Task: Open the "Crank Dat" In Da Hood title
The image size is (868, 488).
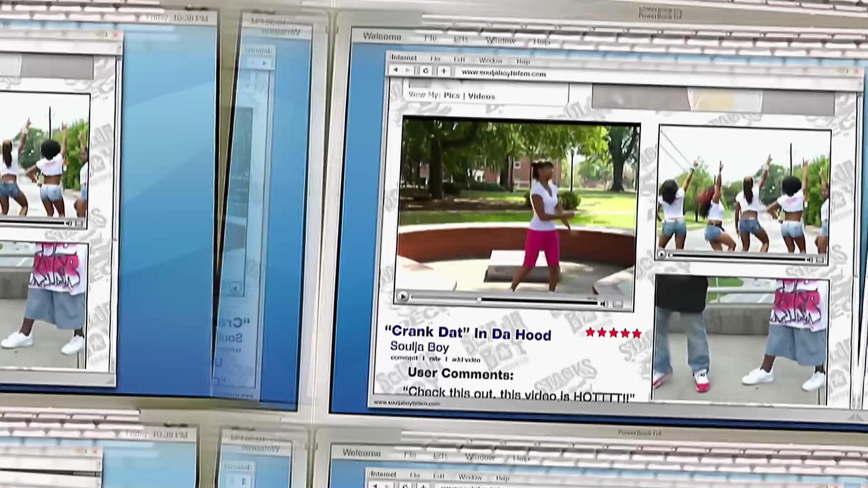Action: (468, 333)
